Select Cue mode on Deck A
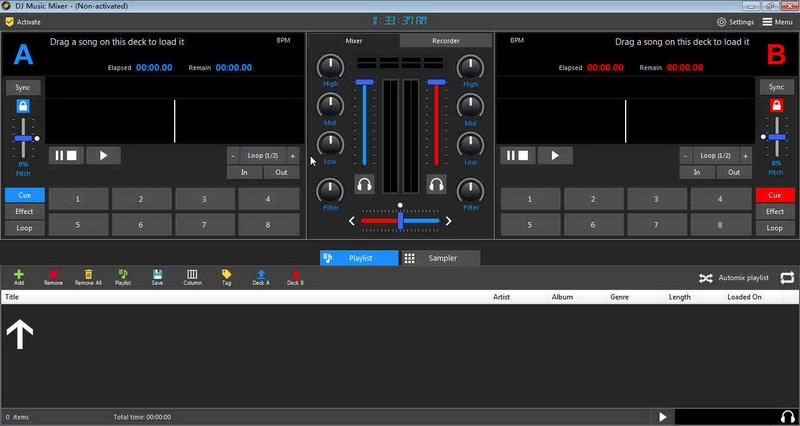 tap(24, 195)
